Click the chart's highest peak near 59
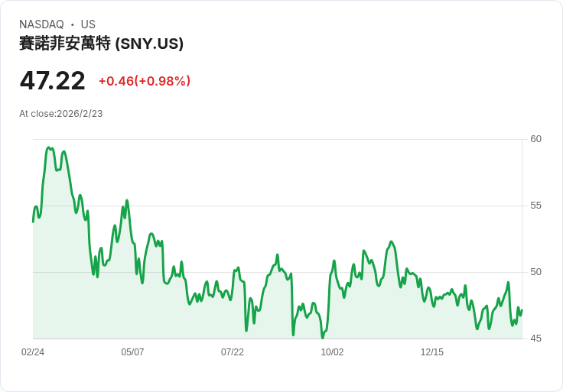 tap(48, 147)
